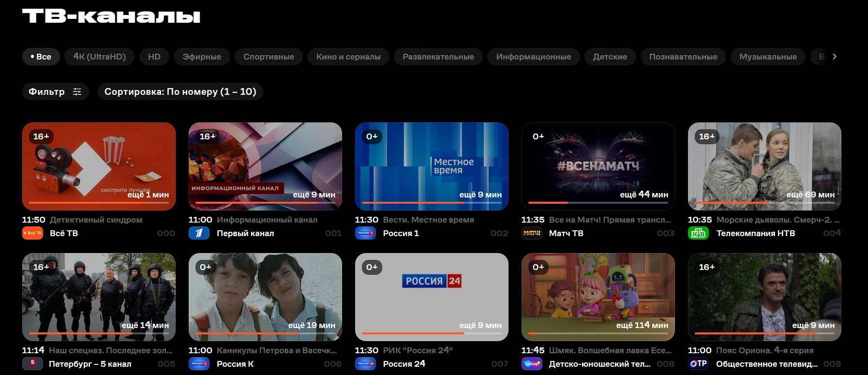868x375 pixels.
Task: Open the Детские category tab
Action: click(x=610, y=57)
